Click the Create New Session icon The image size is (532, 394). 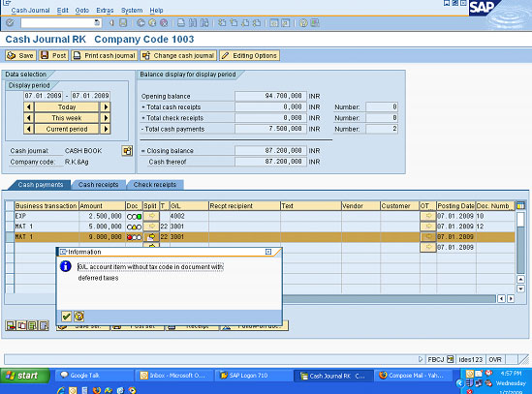tap(274, 22)
